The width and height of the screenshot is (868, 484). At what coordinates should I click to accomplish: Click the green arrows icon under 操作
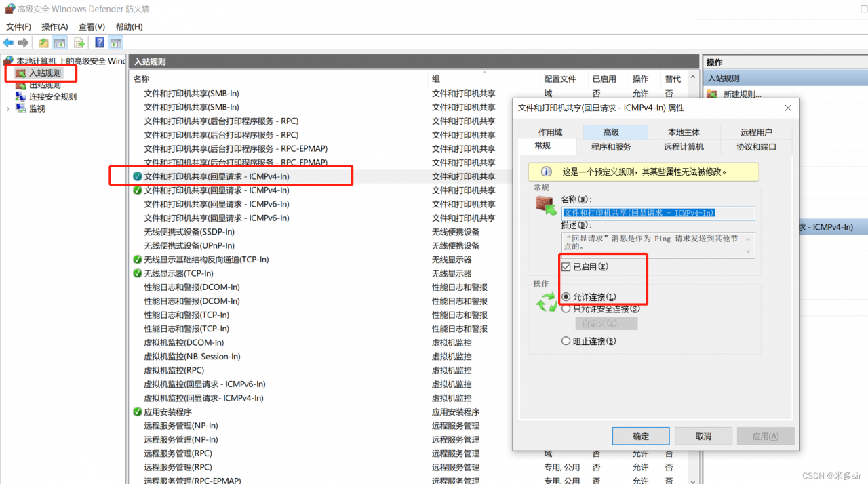[x=546, y=303]
